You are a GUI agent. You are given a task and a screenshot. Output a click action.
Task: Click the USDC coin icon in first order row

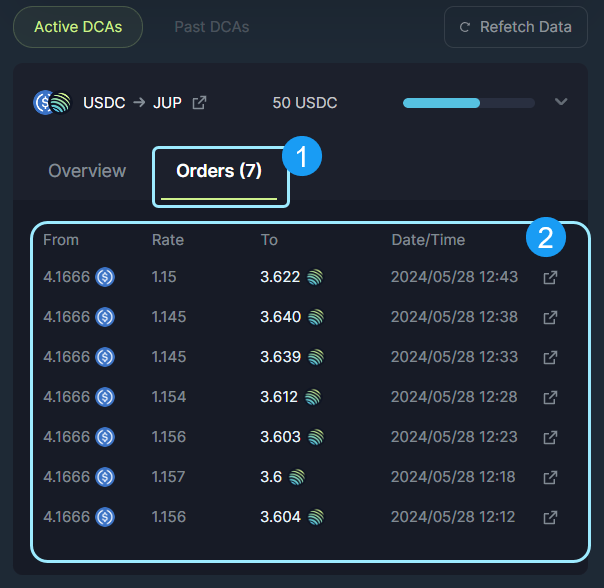tap(105, 277)
